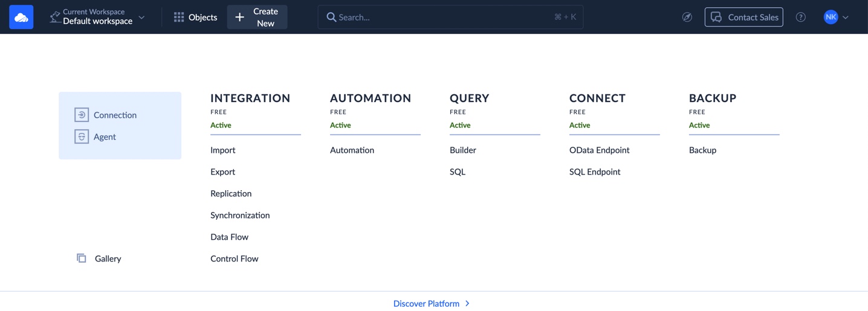This screenshot has height=311, width=868.
Task: Select Replication under Integration
Action: tap(231, 193)
